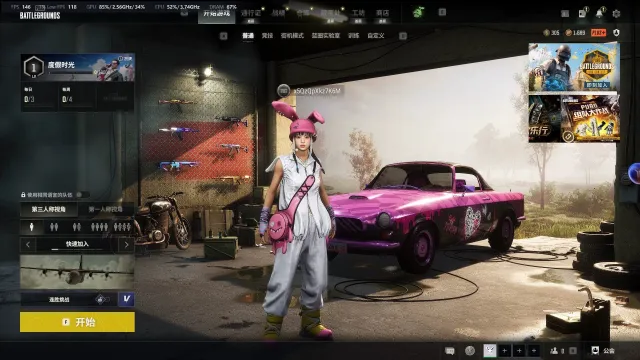Image resolution: width=640 pixels, height=360 pixels.
Task: Open the 商店 store tab
Action: (382, 13)
